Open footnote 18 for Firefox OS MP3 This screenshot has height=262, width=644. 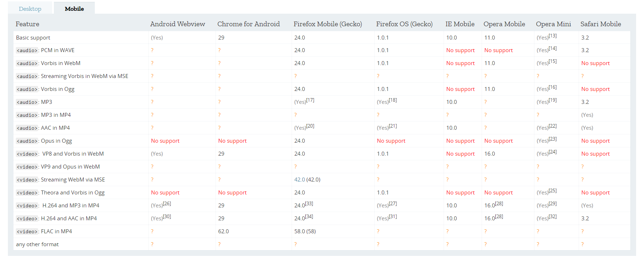click(393, 100)
